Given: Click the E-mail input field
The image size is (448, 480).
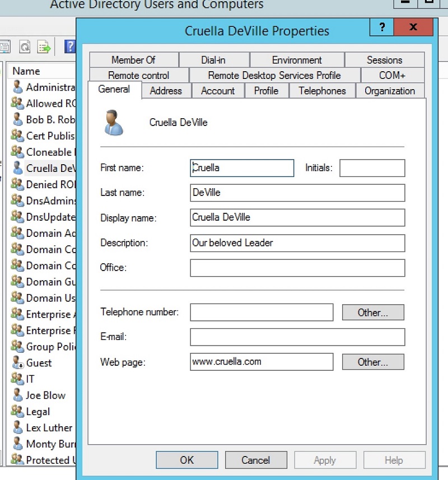Looking at the screenshot, I should [x=297, y=337].
